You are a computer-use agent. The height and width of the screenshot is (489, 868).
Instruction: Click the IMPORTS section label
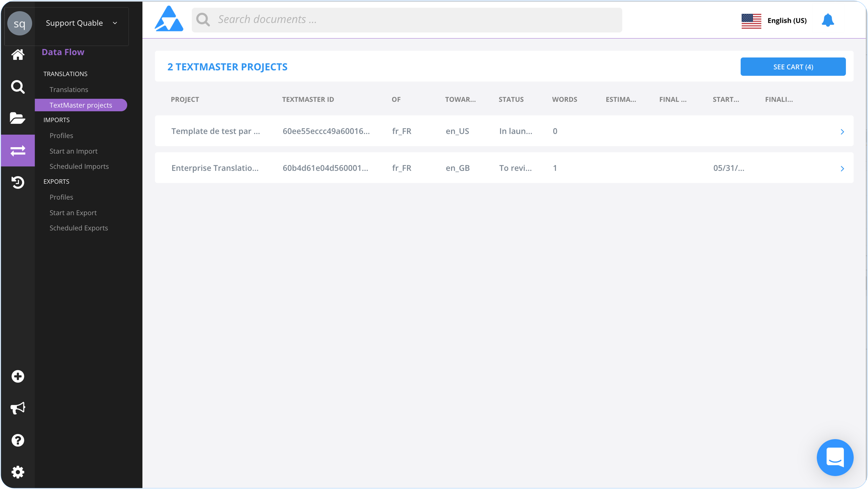pyautogui.click(x=57, y=120)
